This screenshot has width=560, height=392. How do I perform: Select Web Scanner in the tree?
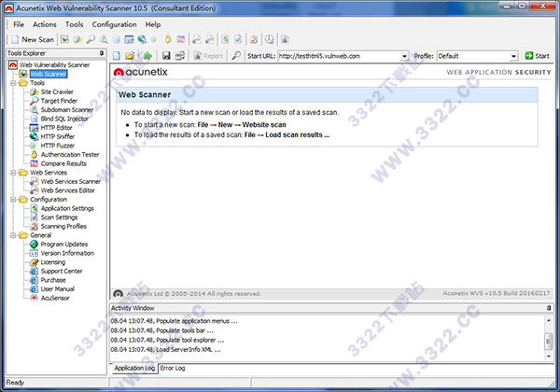[x=49, y=74]
